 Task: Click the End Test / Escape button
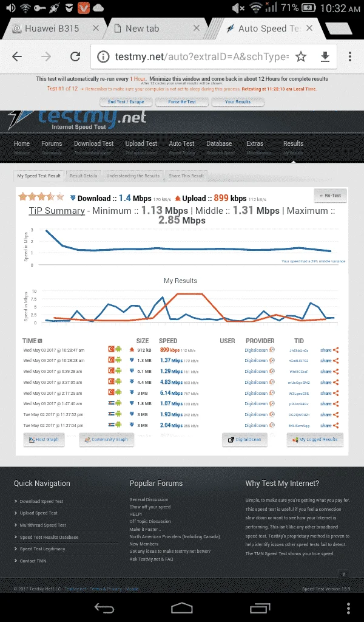[x=126, y=102]
